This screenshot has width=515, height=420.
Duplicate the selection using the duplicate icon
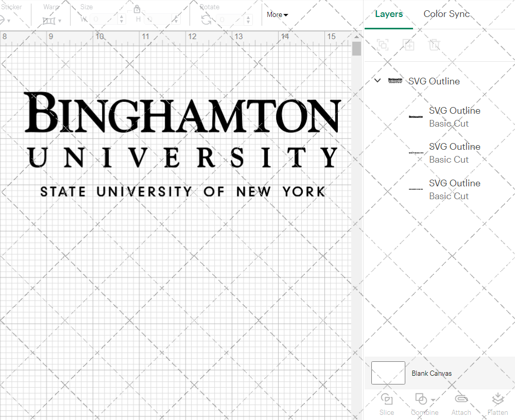tap(409, 45)
